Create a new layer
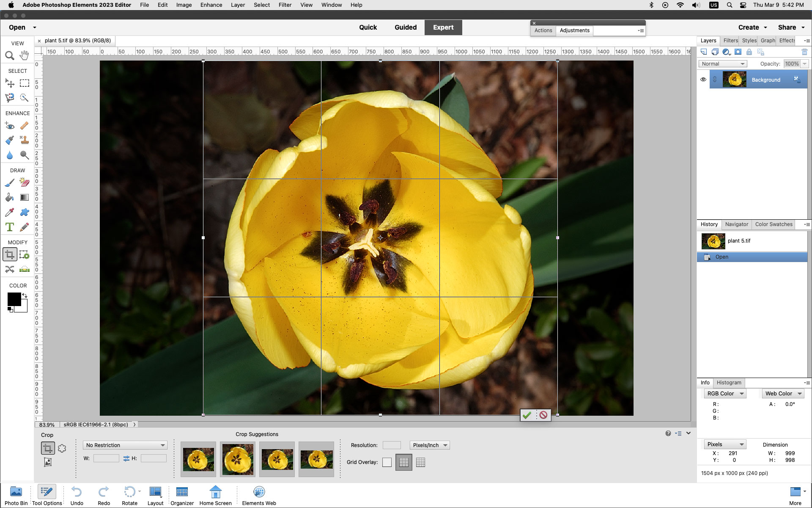The height and width of the screenshot is (508, 812). pos(703,52)
